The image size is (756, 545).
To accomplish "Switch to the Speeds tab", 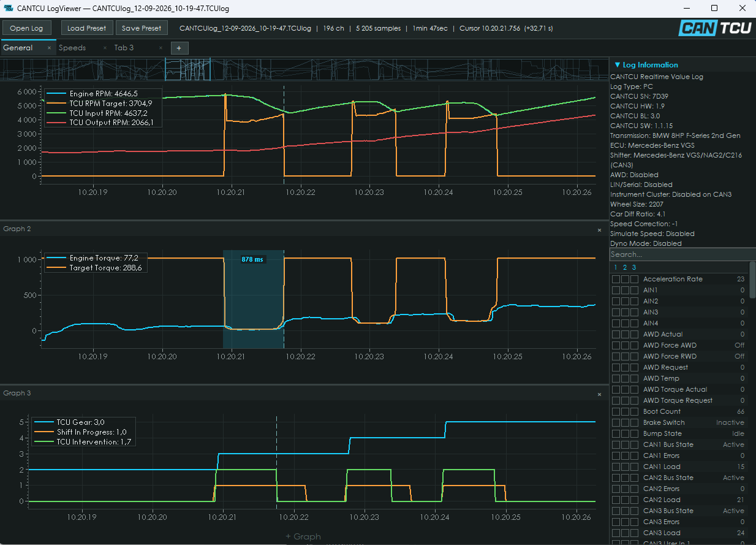I will pyautogui.click(x=72, y=48).
